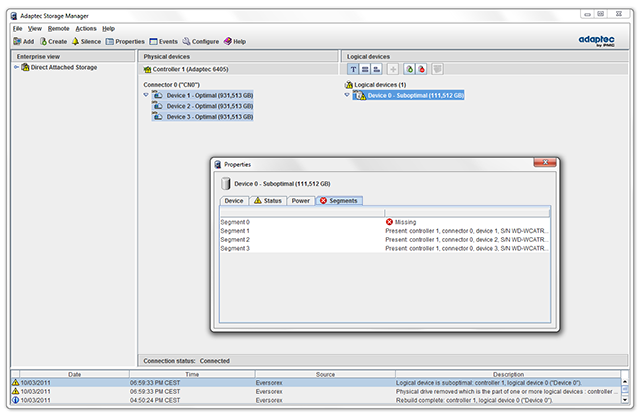Switch to the Device tab in Properties
This screenshot has height=414, width=640.
tap(234, 201)
